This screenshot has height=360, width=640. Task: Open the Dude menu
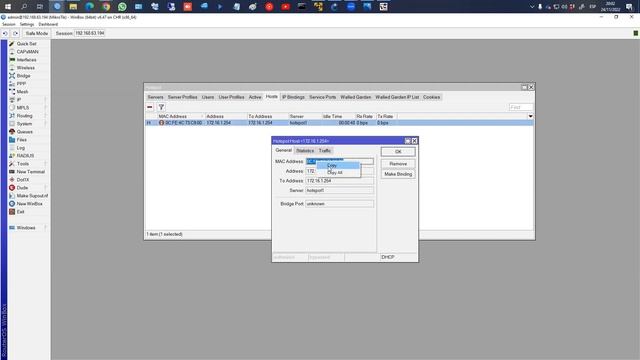point(22,188)
